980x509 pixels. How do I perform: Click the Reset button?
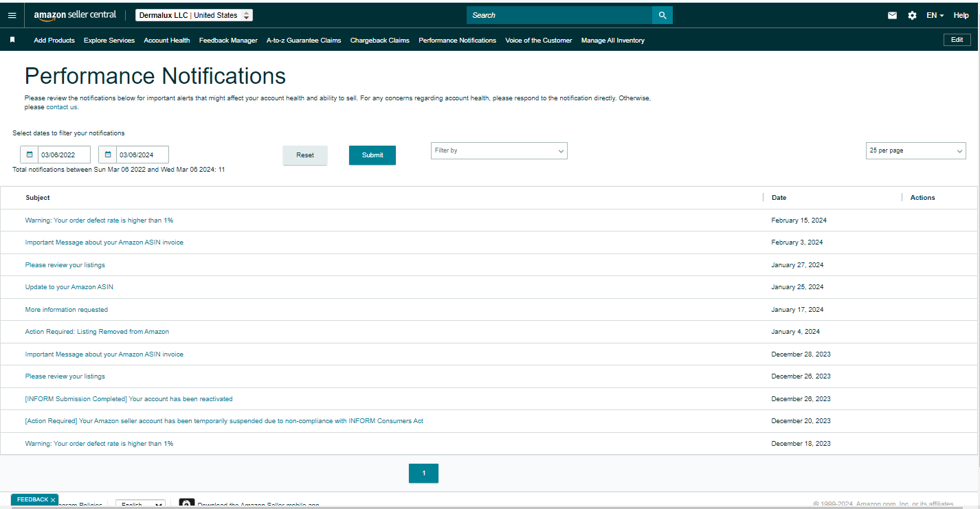[305, 155]
